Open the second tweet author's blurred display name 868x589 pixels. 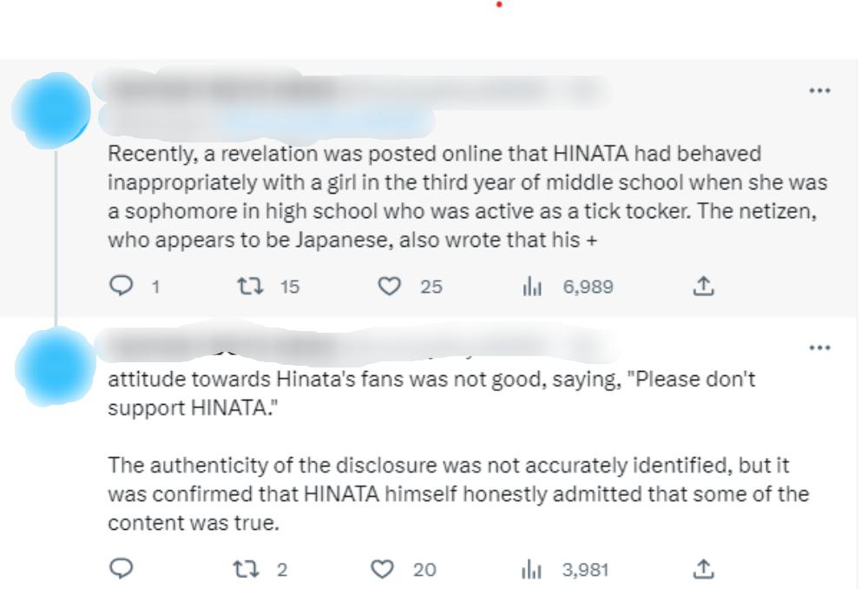(221, 345)
